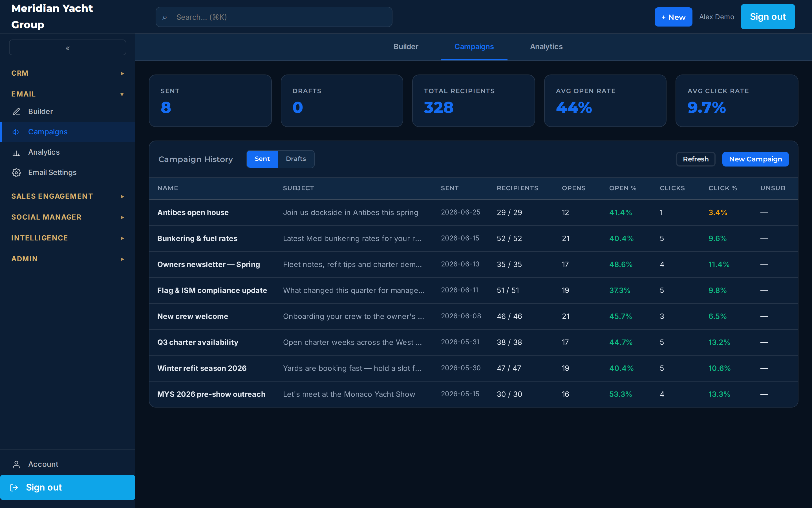
Task: Open the Analytics top tab
Action: point(546,47)
